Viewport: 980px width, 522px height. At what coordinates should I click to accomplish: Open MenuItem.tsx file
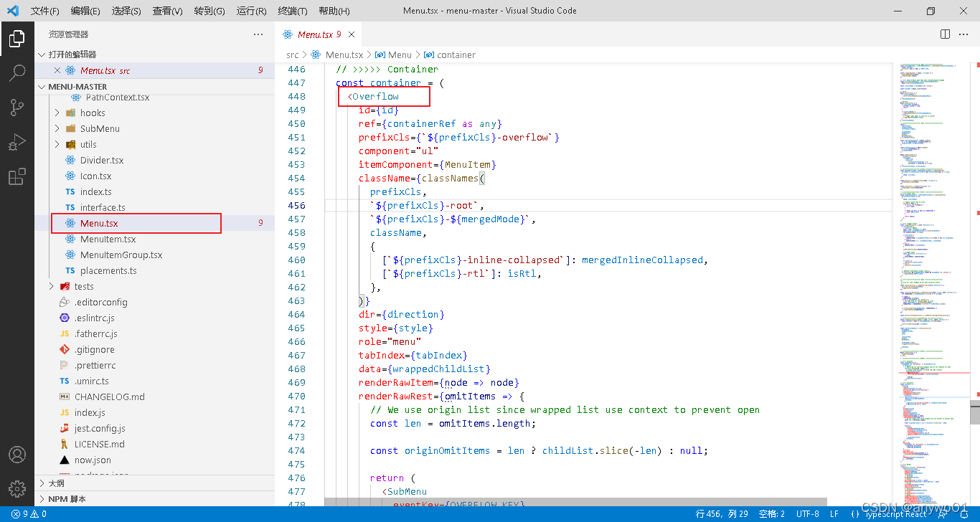pyautogui.click(x=108, y=239)
